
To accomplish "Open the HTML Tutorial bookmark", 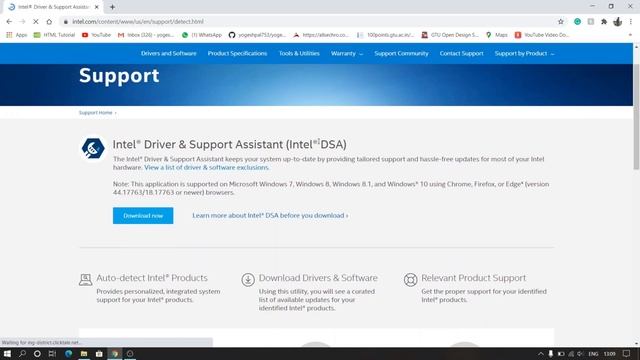I will click(54, 35).
